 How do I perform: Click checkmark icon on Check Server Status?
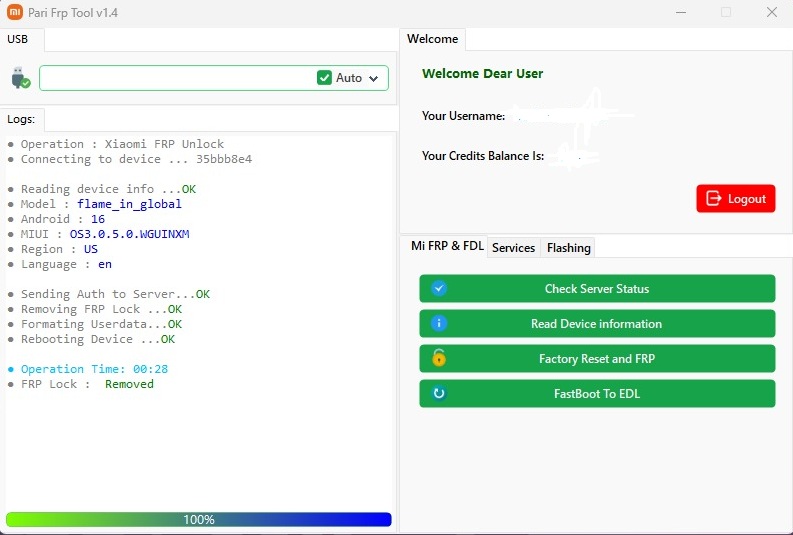coord(438,288)
